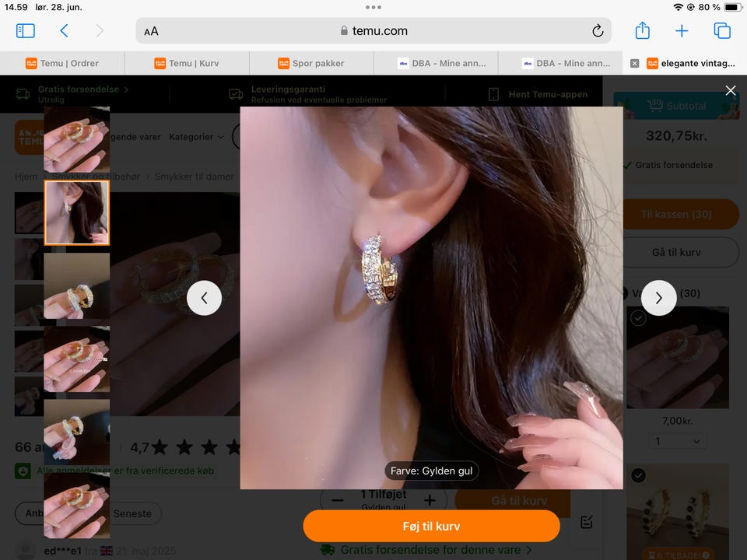This screenshot has height=560, width=747.
Task: Select the first earrings-in-hand thumbnail
Action: [x=77, y=139]
